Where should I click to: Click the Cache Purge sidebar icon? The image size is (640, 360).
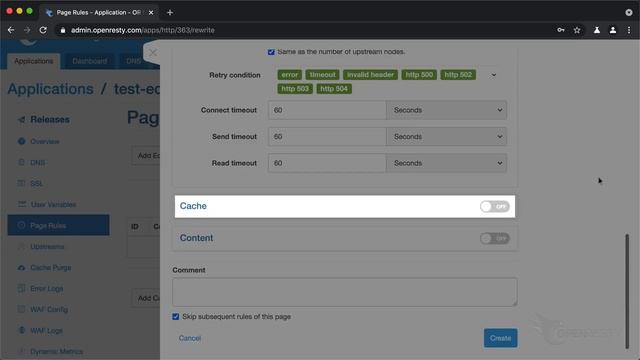pyautogui.click(x=22, y=268)
